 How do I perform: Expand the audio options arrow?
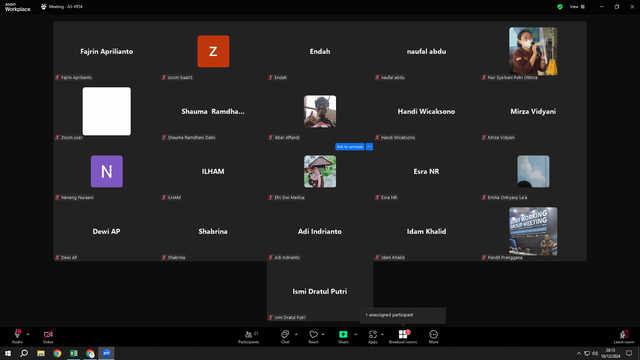pyautogui.click(x=28, y=334)
